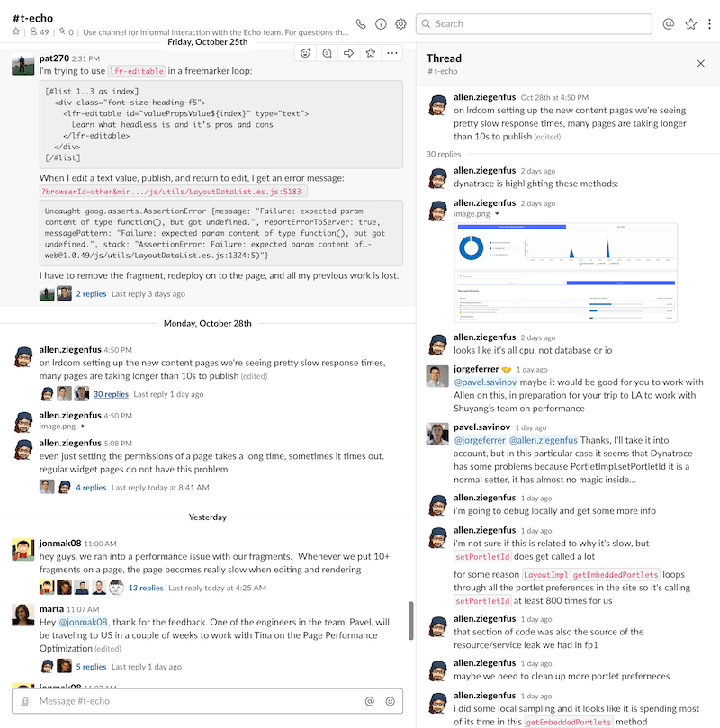Image resolution: width=720 pixels, height=728 pixels.
Task: Reply in thread using the speech bubble icon
Action: pyautogui.click(x=329, y=54)
